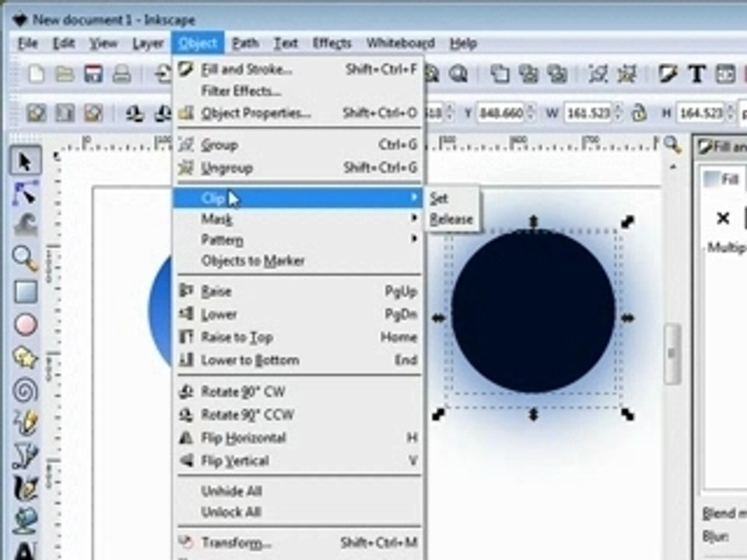Choose Transform menu entry
The image size is (747, 560).
(x=298, y=542)
